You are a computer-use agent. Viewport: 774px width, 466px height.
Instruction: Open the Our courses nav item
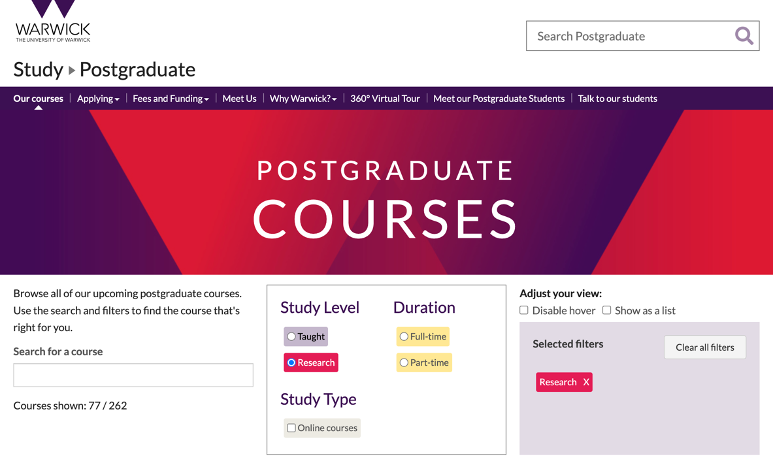[38, 99]
